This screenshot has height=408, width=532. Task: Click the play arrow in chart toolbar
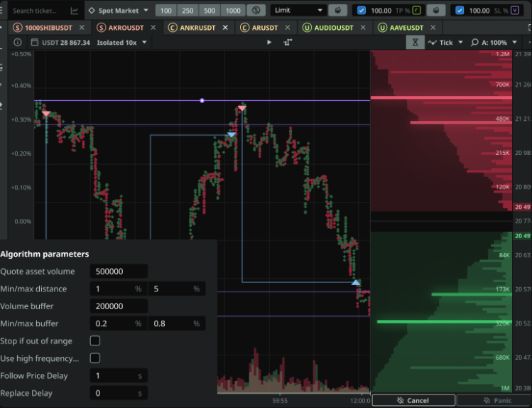(x=269, y=42)
